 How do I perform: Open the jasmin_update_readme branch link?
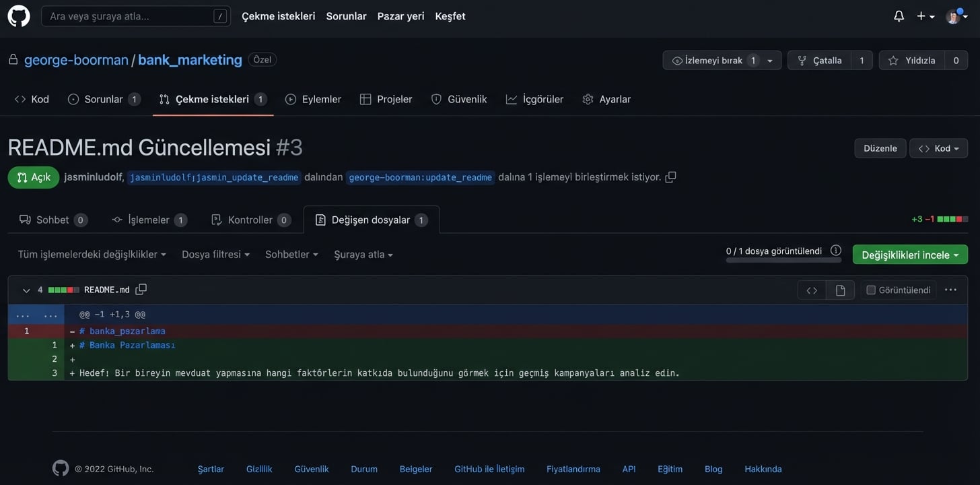214,178
